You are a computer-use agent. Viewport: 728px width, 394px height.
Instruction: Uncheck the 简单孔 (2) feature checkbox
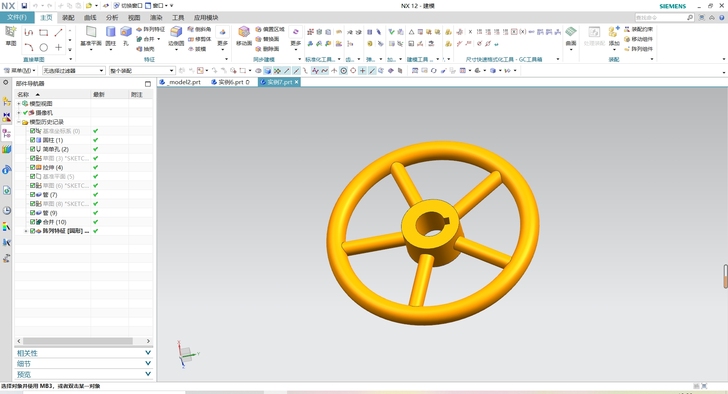pyautogui.click(x=32, y=149)
